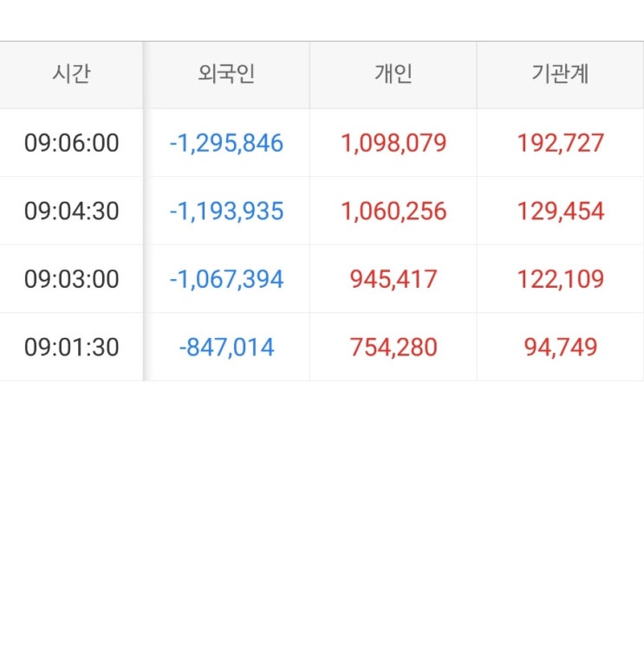This screenshot has width=644, height=650.
Task: Select foreign value -1,193,935
Action: (x=226, y=211)
